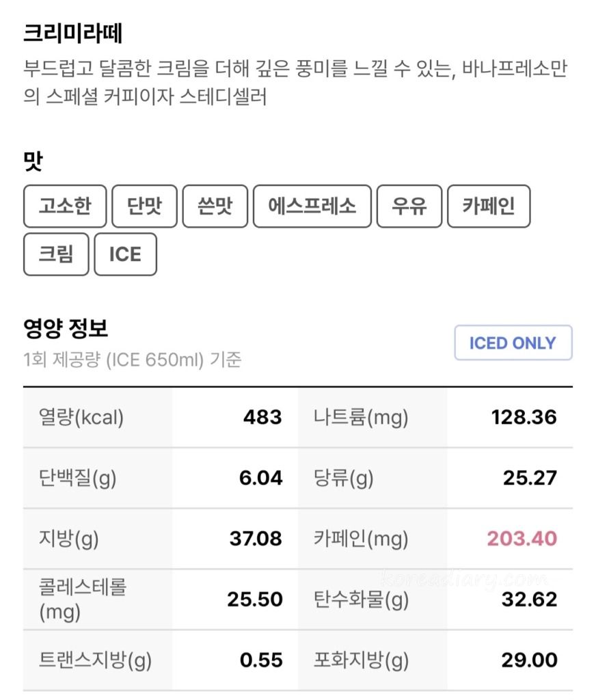
Task: Click the ICED ONLY badge
Action: (513, 343)
